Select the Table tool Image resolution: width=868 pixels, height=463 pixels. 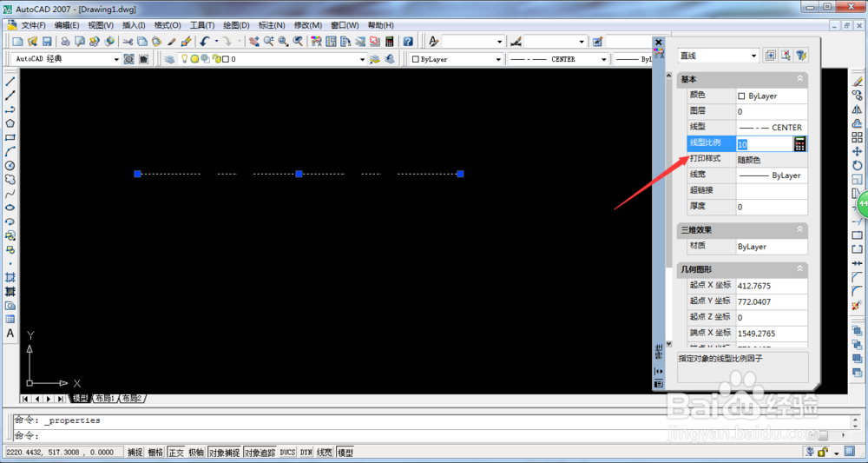click(x=10, y=320)
